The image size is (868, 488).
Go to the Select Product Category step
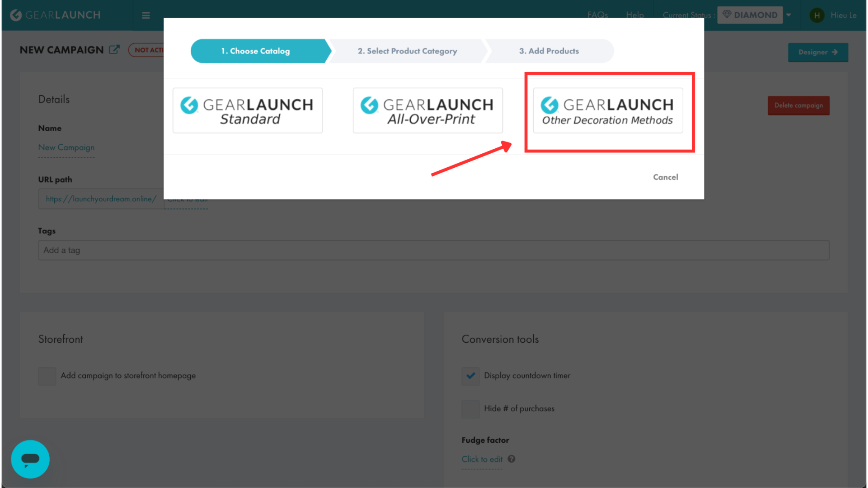[407, 51]
